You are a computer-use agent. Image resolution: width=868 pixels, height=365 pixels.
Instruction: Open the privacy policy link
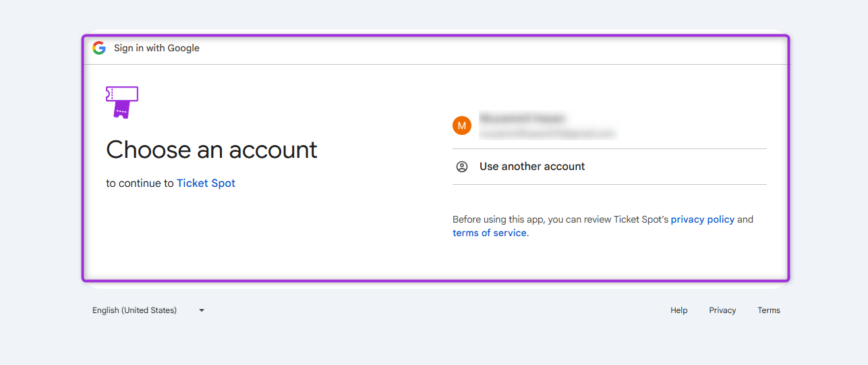click(702, 219)
